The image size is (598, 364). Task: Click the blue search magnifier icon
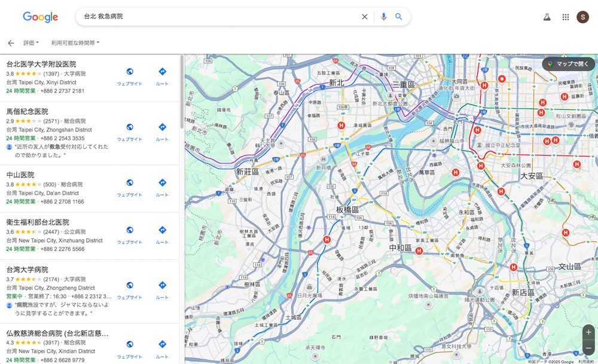(x=398, y=17)
